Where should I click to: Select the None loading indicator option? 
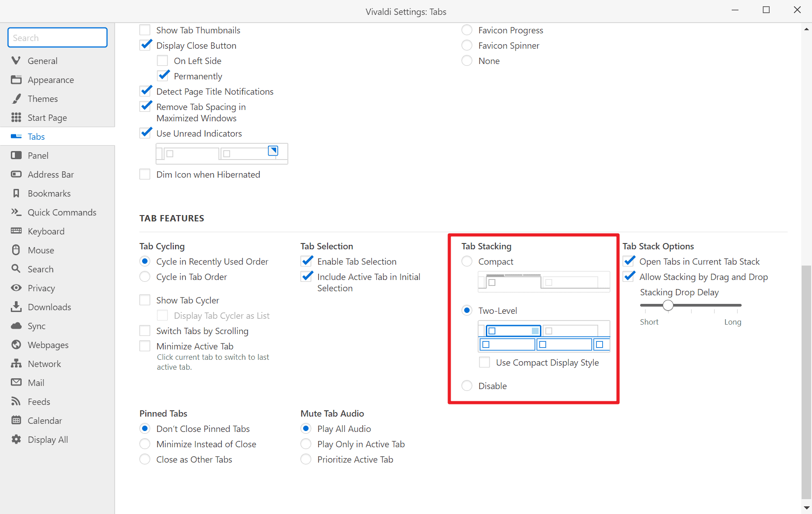click(x=467, y=61)
